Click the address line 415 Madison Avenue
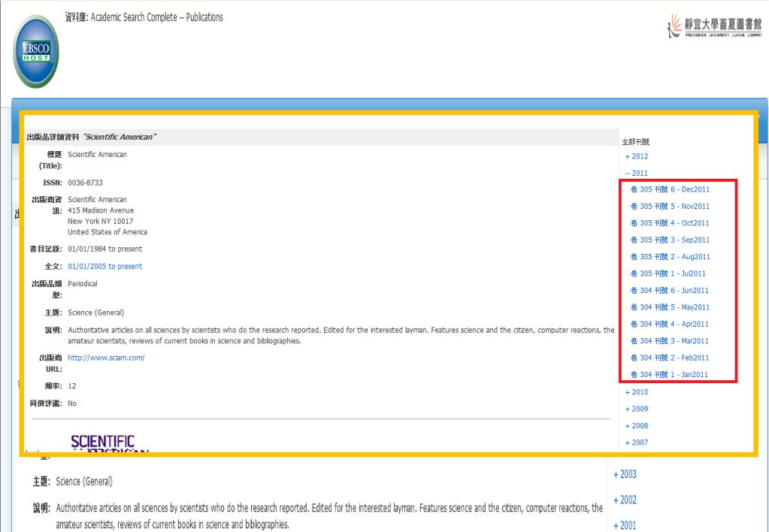 coord(101,210)
